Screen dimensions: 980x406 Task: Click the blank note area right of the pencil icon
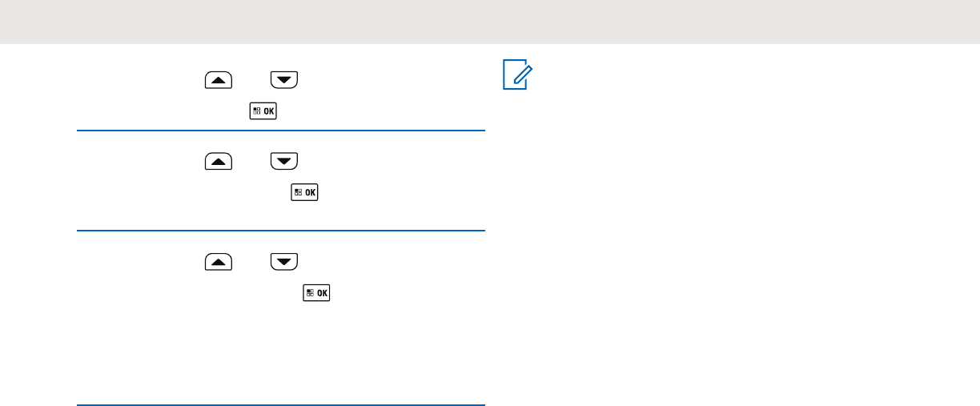point(721,78)
